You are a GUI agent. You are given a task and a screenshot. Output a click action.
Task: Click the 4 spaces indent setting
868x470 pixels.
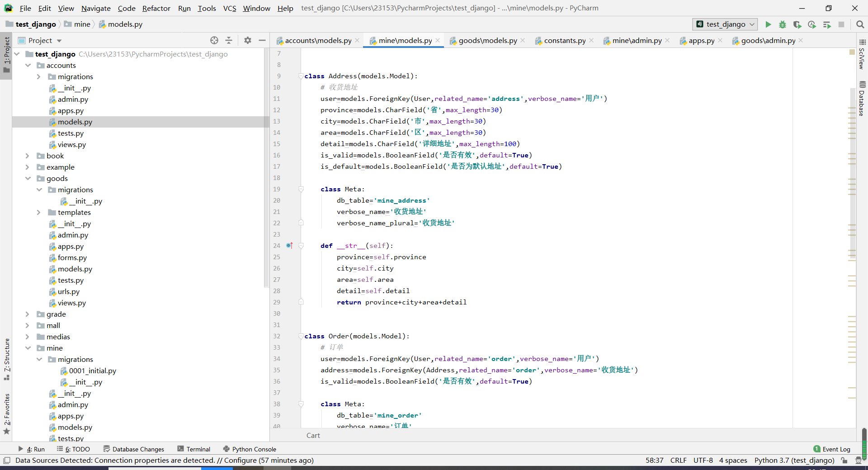coord(733,461)
